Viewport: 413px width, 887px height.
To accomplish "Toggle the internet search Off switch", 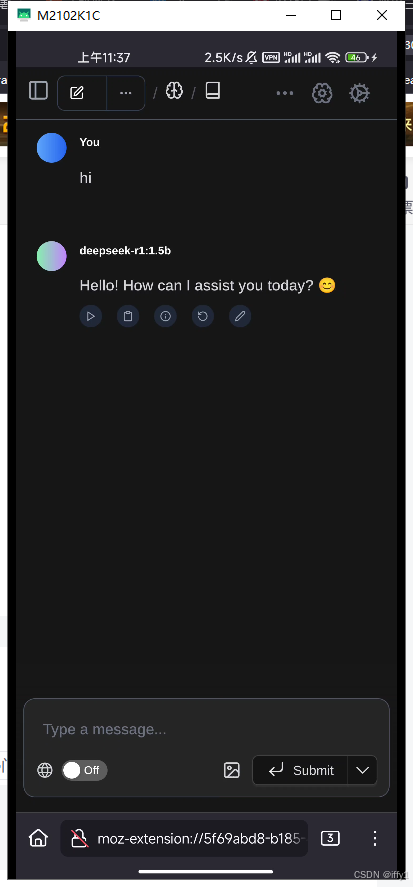I will pyautogui.click(x=84, y=770).
